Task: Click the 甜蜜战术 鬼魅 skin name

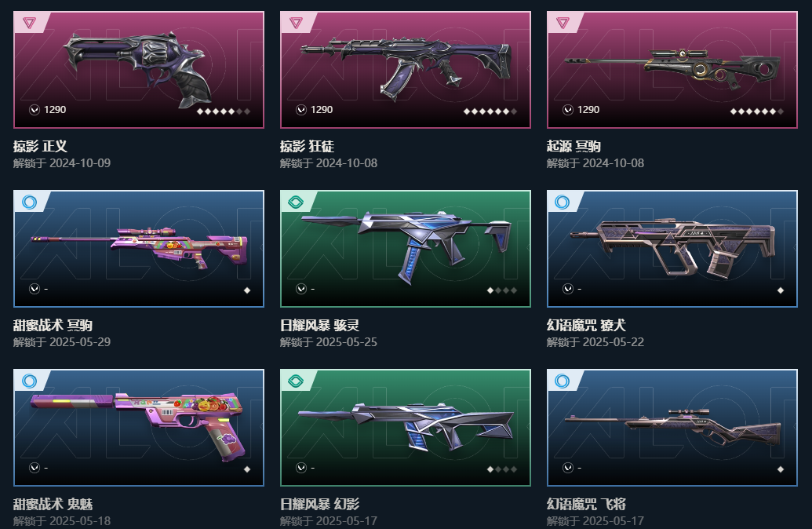Action: [x=53, y=504]
